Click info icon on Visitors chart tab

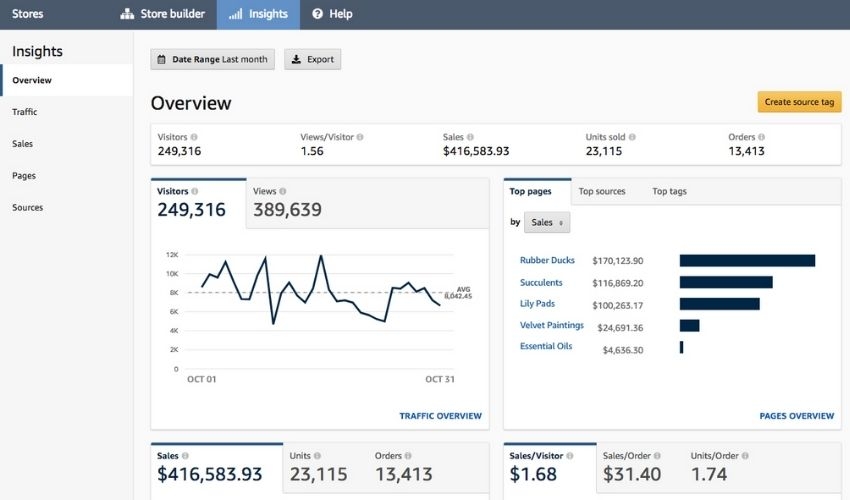click(195, 191)
